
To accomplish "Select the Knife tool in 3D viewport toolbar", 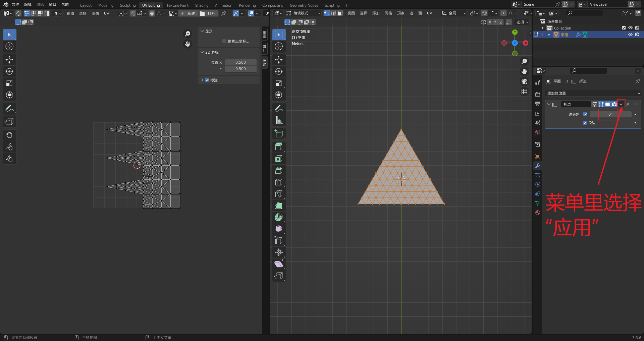I will pos(279,194).
